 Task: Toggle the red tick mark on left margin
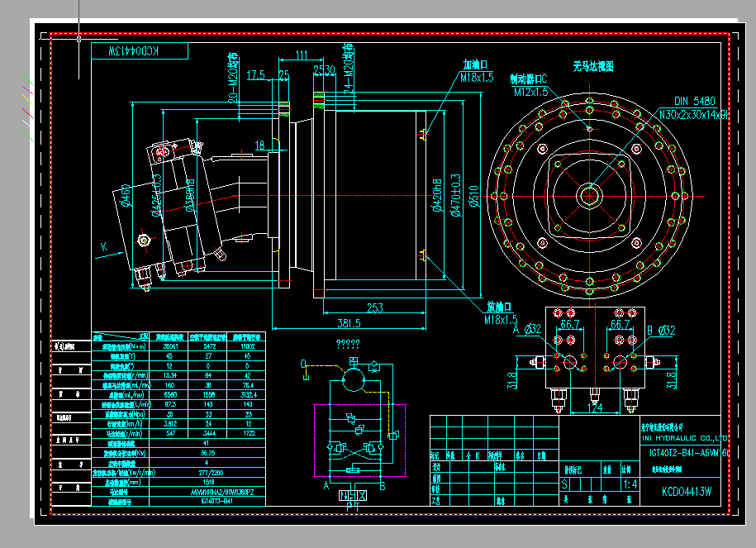pos(27,112)
